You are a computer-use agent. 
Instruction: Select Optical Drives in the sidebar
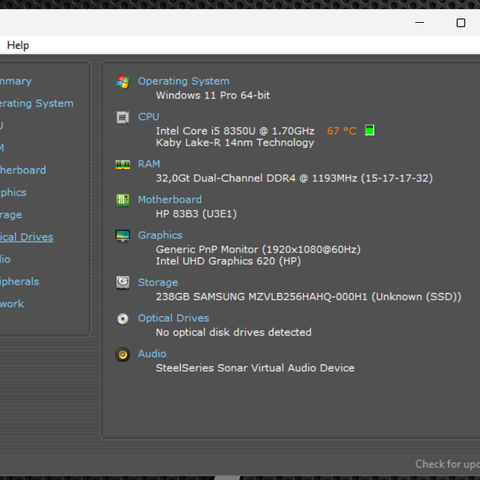[x=26, y=237]
